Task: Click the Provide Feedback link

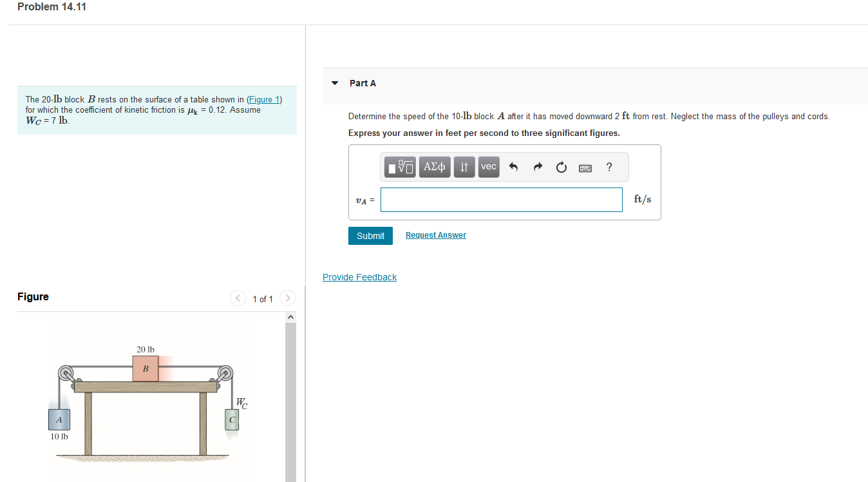Action: click(x=359, y=276)
